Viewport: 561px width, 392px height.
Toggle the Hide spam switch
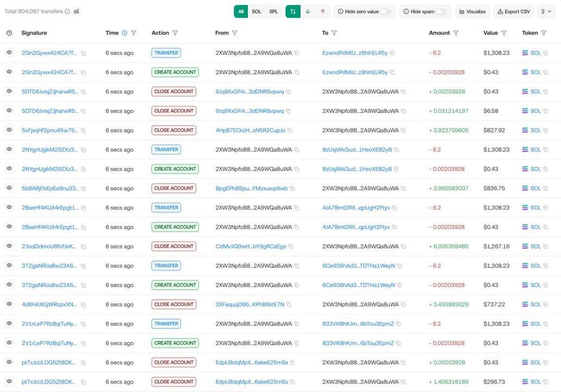click(x=441, y=11)
